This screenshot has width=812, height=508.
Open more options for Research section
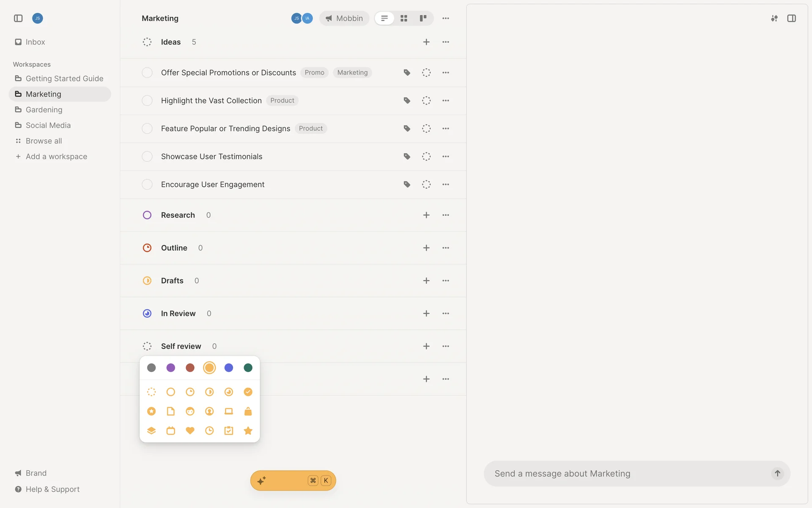(x=446, y=215)
